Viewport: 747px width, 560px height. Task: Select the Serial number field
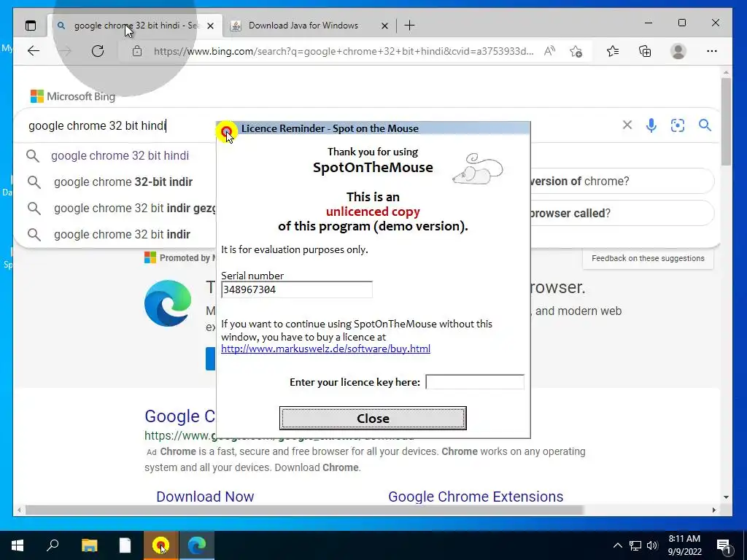(296, 289)
